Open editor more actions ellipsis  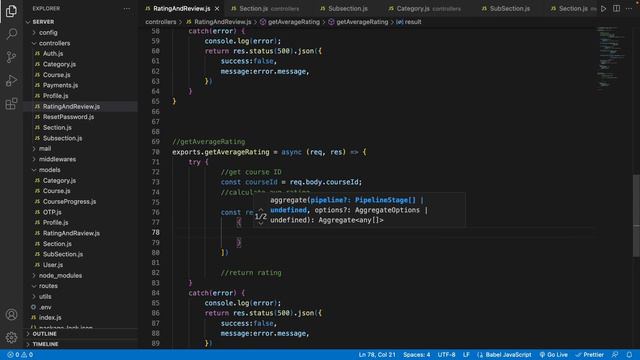[629, 9]
